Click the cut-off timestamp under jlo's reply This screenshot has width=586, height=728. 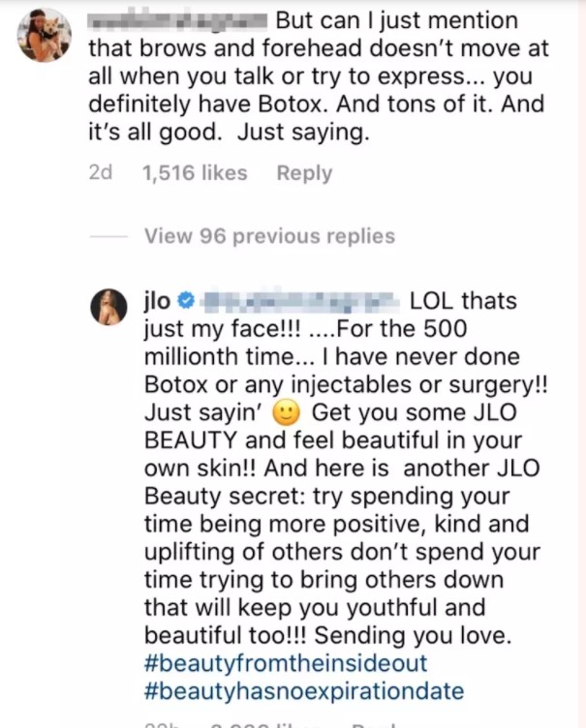pos(155,724)
